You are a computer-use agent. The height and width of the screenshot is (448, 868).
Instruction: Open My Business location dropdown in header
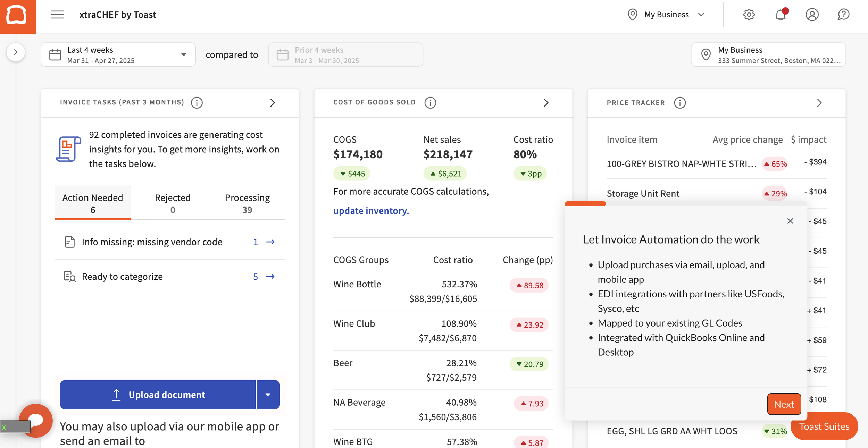[666, 15]
